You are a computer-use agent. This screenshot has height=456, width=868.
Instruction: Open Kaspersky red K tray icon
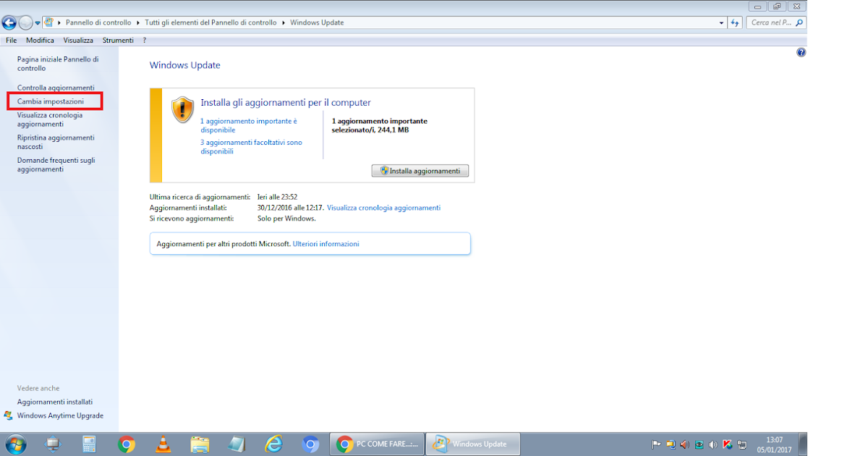(727, 444)
